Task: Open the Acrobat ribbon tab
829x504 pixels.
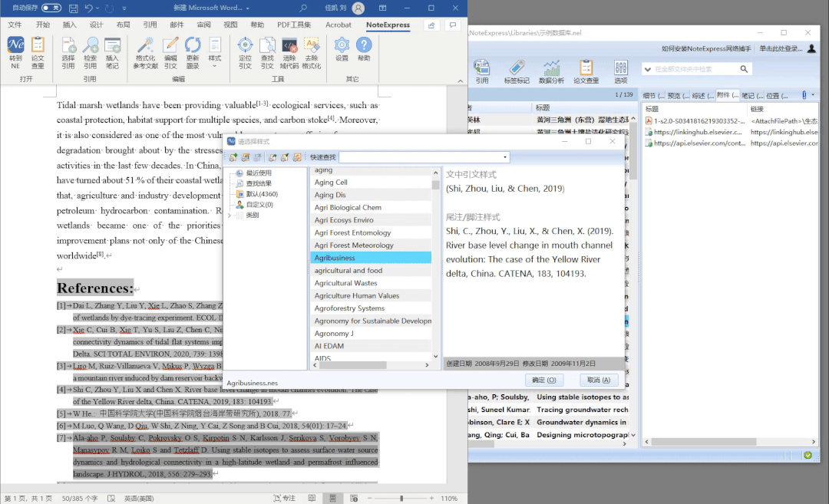Action: [339, 25]
